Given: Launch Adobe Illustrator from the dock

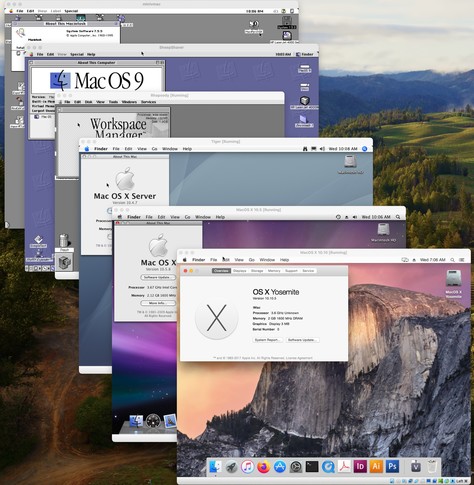Looking at the screenshot, I should click(x=376, y=467).
